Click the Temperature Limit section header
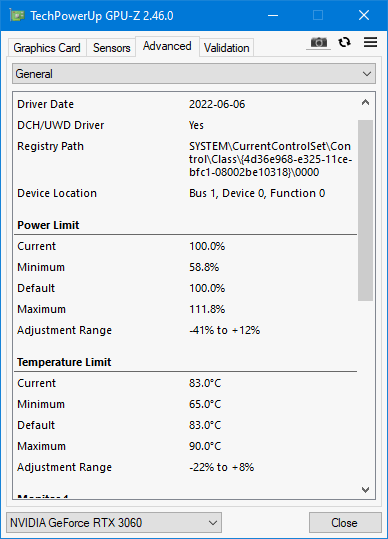The height and width of the screenshot is (539, 388). coord(64,362)
